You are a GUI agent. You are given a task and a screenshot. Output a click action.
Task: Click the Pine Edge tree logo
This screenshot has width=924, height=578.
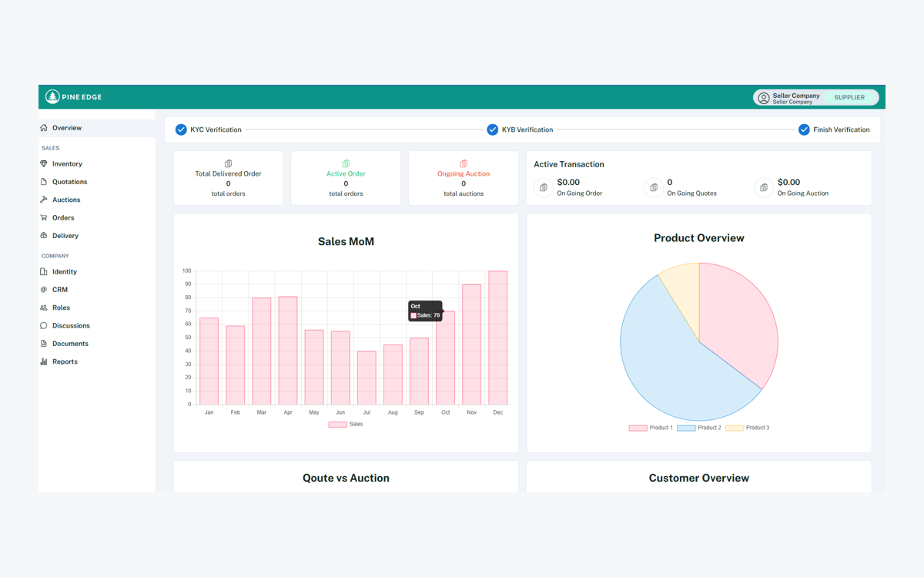(x=51, y=96)
